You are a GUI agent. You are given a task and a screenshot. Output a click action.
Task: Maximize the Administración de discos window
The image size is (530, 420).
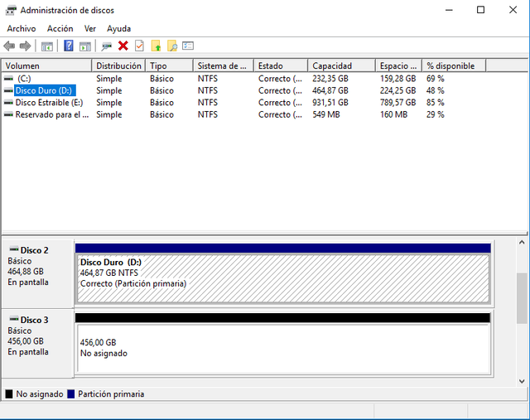point(480,10)
